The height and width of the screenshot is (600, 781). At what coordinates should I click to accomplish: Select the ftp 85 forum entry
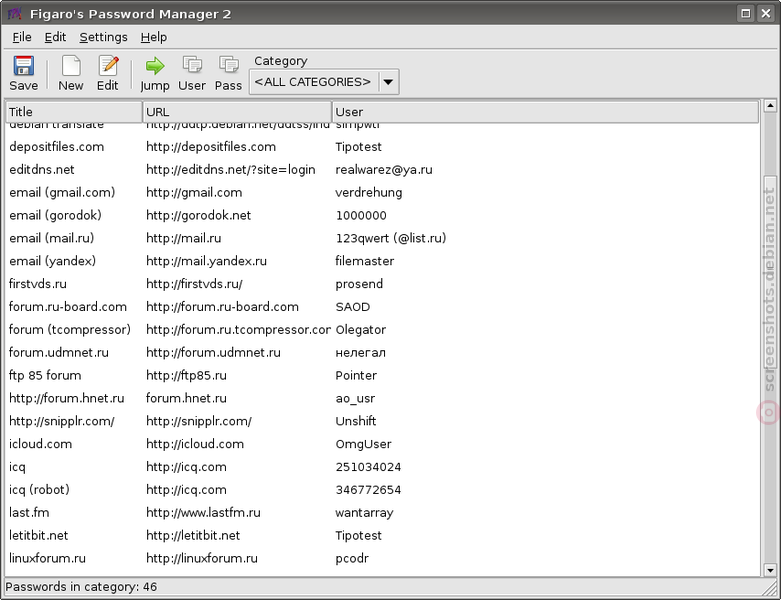pos(383,376)
